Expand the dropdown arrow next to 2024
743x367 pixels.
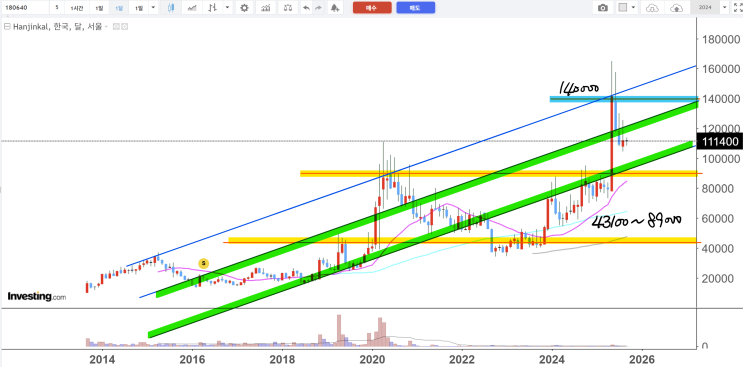point(724,8)
